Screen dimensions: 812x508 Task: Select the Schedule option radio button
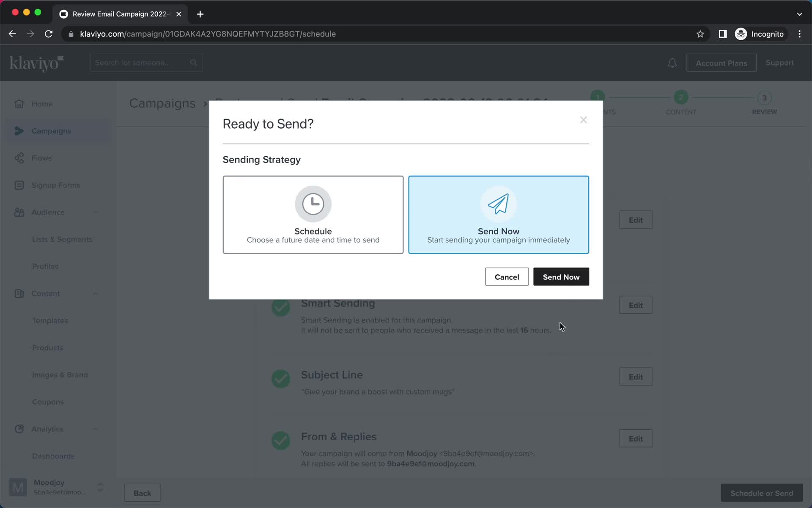(x=313, y=215)
